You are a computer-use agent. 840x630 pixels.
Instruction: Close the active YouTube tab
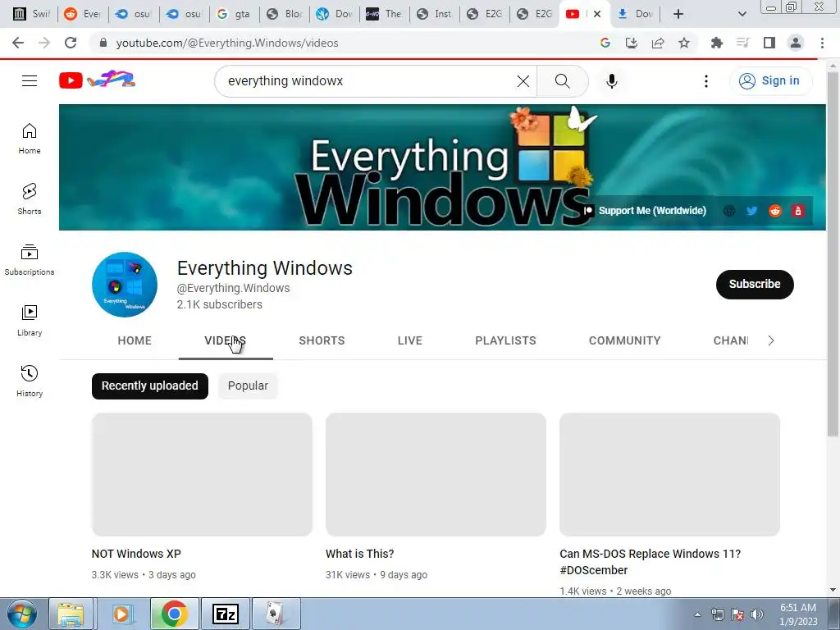[x=597, y=14]
